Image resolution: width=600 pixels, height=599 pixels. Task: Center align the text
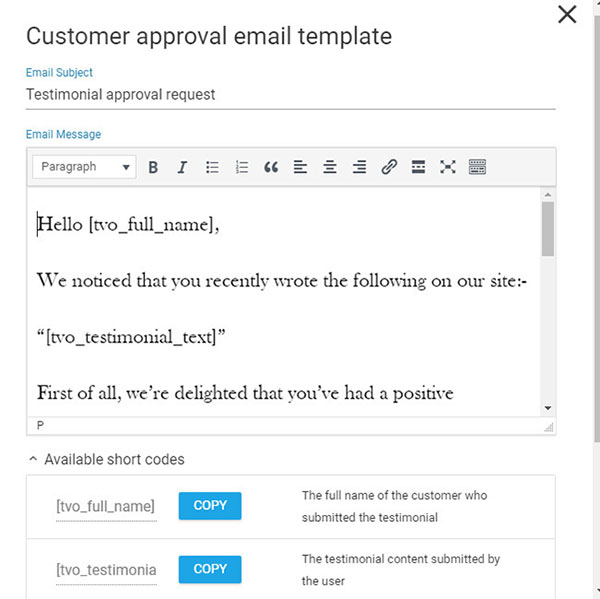pos(329,168)
